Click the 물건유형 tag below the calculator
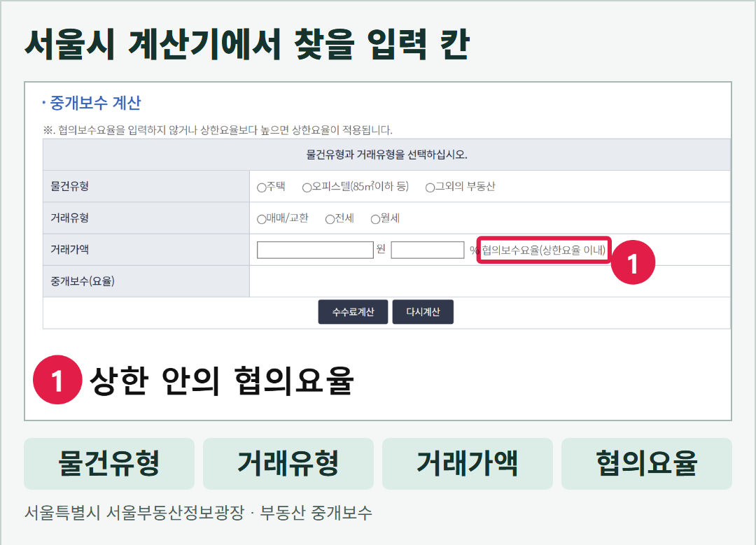The image size is (756, 545). coord(109,464)
